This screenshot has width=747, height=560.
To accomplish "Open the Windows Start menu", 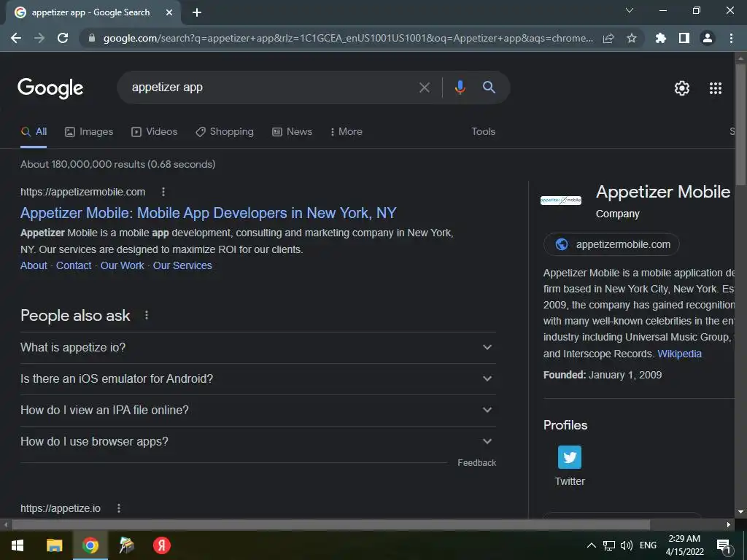I will tap(18, 545).
